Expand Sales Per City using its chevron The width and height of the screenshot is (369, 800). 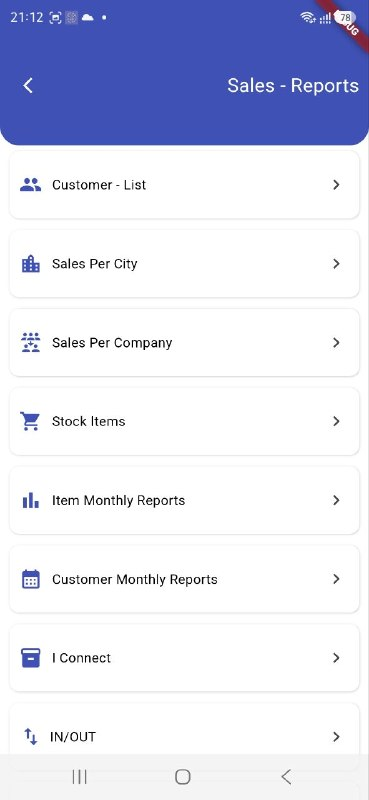[x=336, y=264]
